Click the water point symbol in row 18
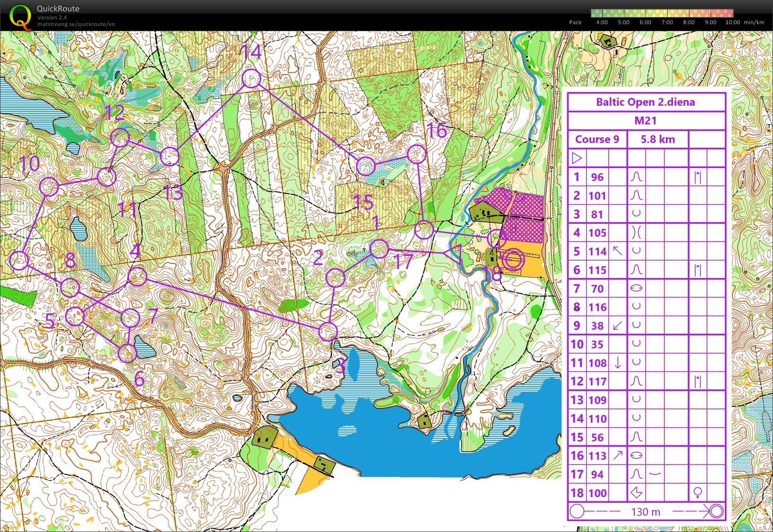This screenshot has width=773, height=532. tap(698, 493)
